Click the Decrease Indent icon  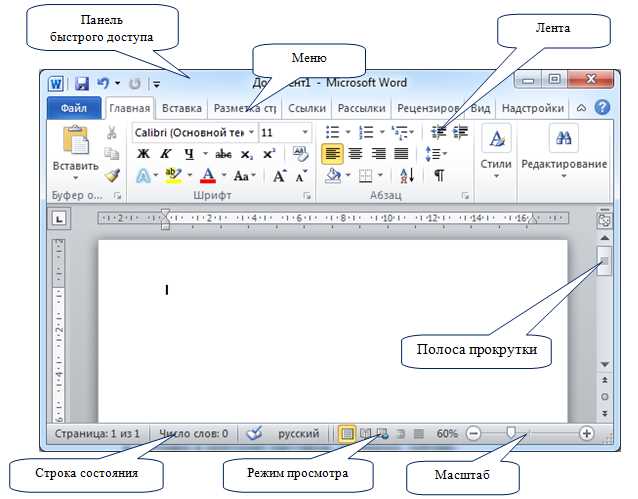coord(438,132)
